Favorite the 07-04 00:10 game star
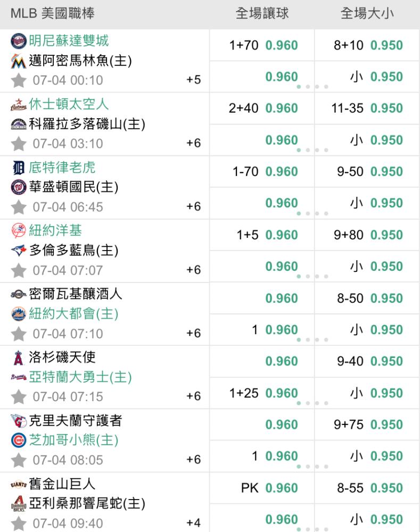 pyautogui.click(x=18, y=80)
